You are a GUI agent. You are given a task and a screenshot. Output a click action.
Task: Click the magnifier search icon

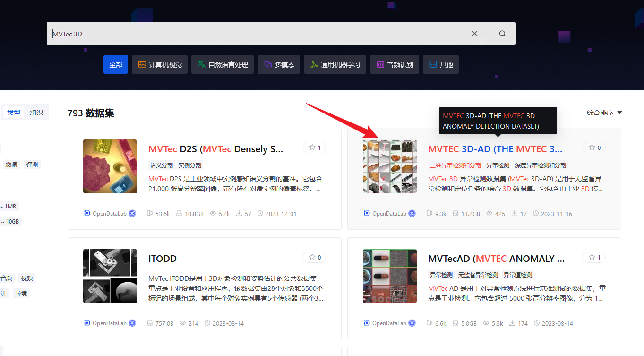click(502, 34)
